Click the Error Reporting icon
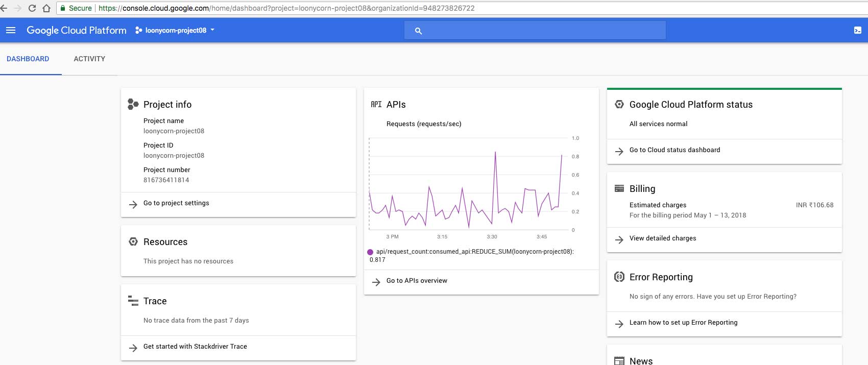The image size is (868, 365). click(619, 277)
